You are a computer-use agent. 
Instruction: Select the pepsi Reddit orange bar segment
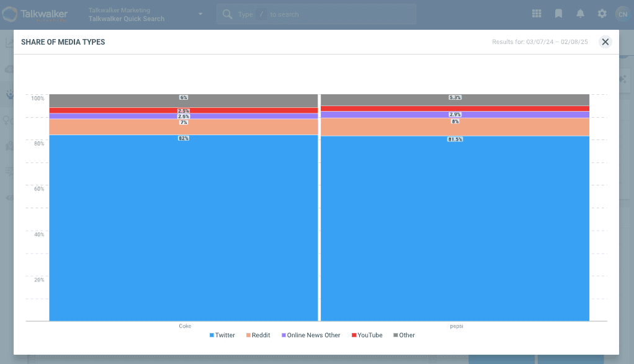point(455,127)
